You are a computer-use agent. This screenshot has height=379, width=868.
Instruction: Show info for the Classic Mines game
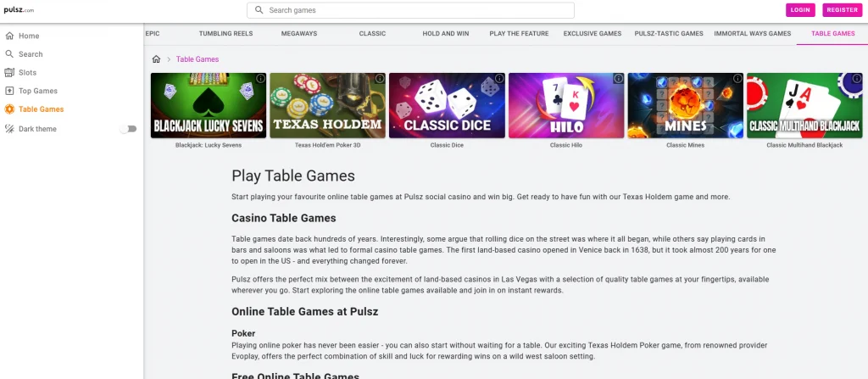(738, 79)
